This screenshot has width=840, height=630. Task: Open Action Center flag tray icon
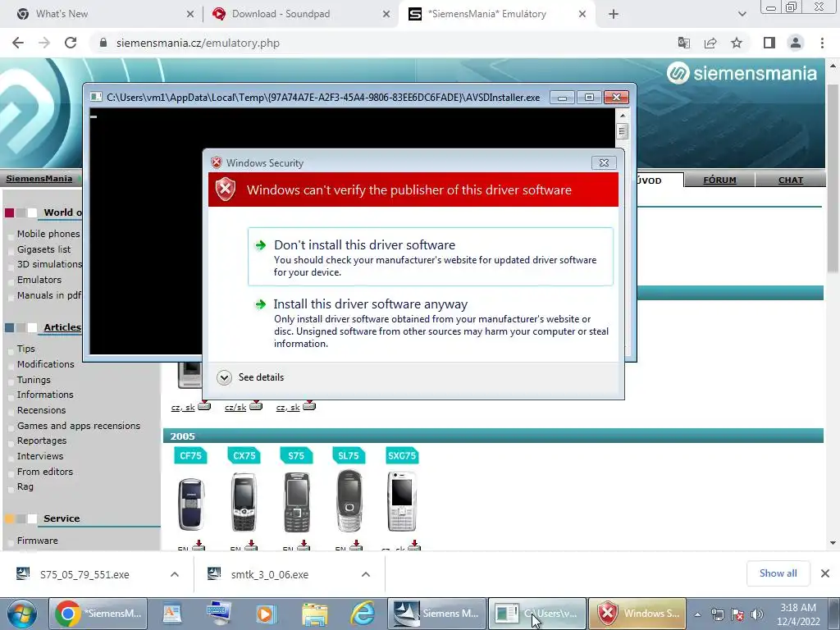click(737, 614)
